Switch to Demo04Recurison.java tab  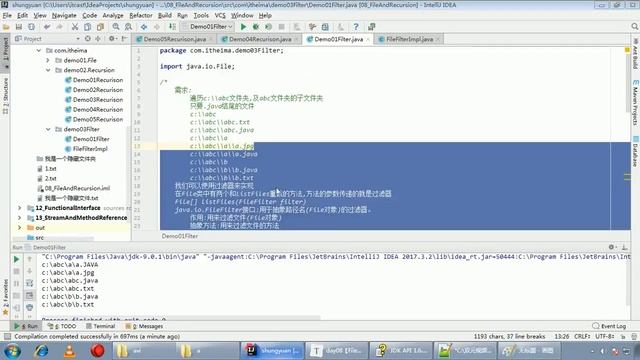[x=260, y=39]
